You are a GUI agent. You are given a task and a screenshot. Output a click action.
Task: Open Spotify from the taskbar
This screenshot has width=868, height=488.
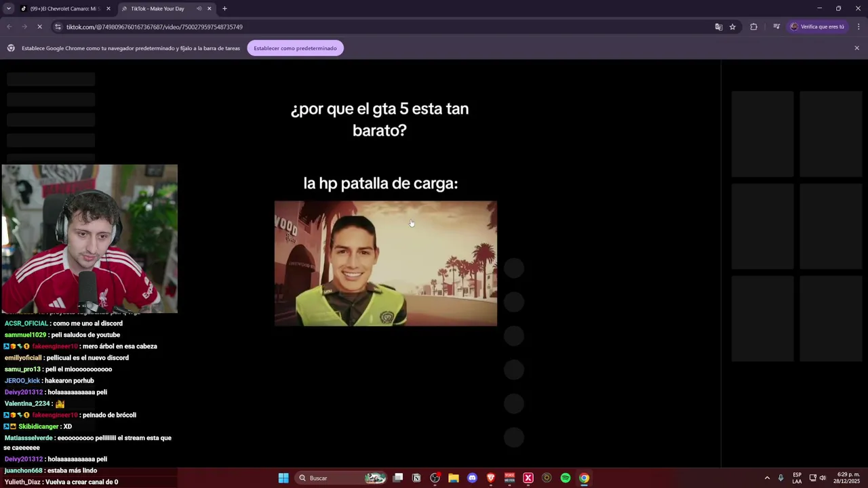coord(566,478)
